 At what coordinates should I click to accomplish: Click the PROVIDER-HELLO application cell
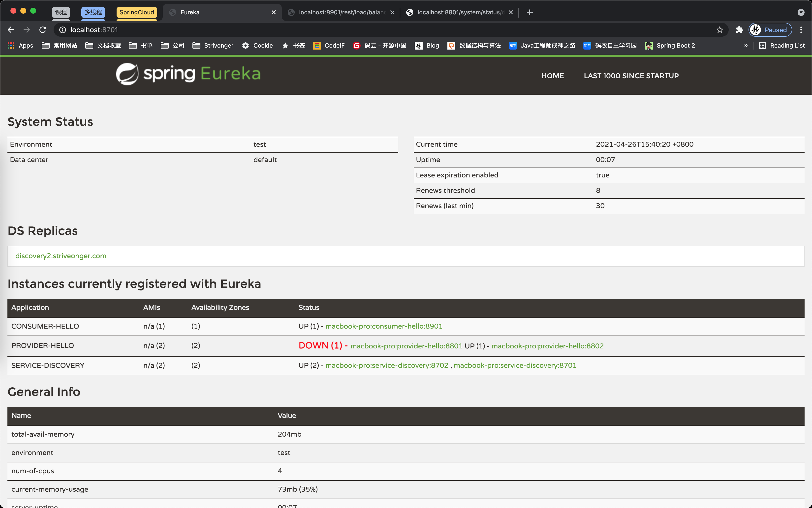tap(42, 345)
